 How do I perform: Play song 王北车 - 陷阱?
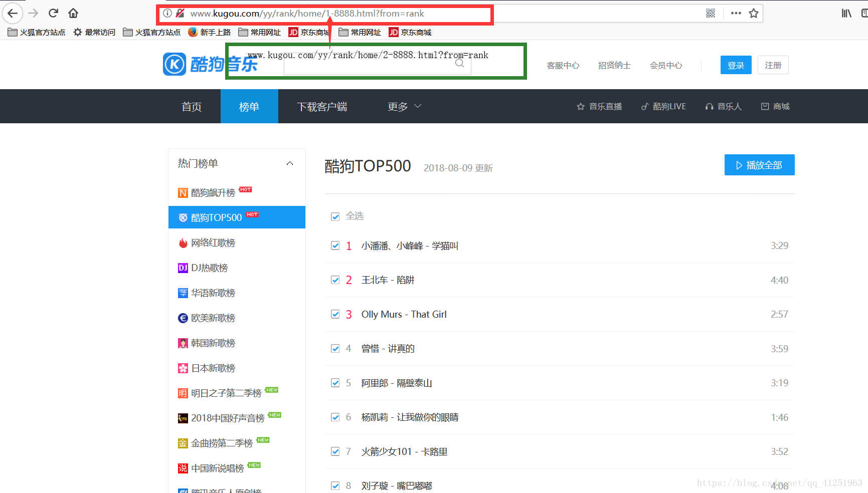click(388, 280)
